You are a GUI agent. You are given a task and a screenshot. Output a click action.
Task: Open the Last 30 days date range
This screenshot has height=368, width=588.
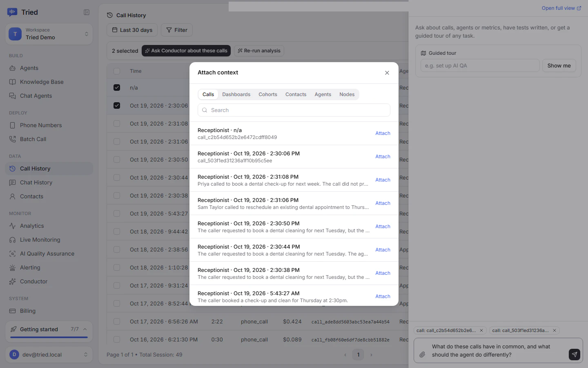pos(132,30)
